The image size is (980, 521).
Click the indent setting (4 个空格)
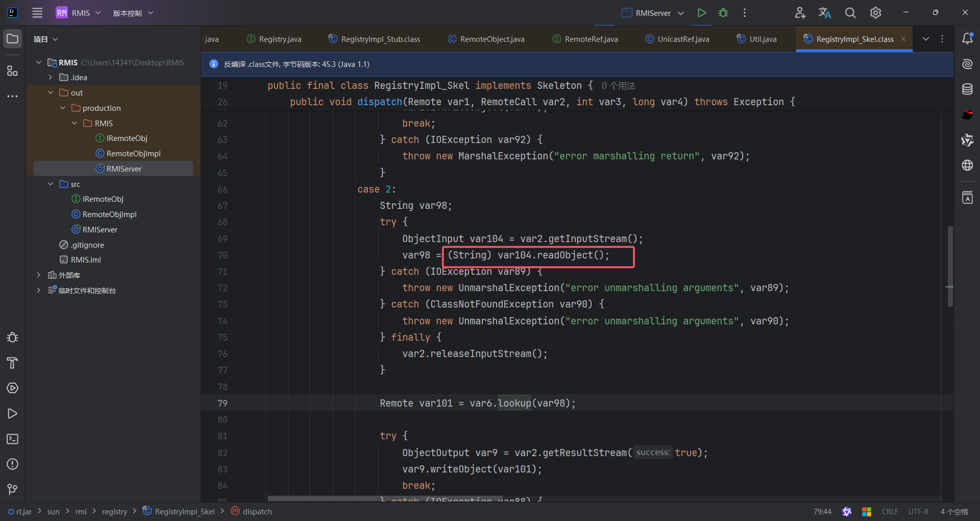point(954,511)
